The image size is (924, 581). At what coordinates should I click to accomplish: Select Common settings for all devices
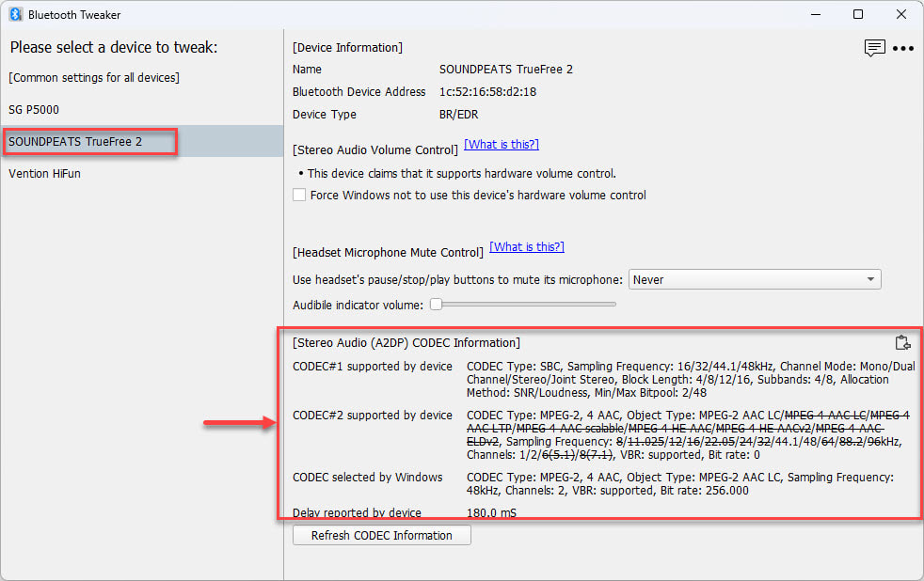tap(94, 78)
